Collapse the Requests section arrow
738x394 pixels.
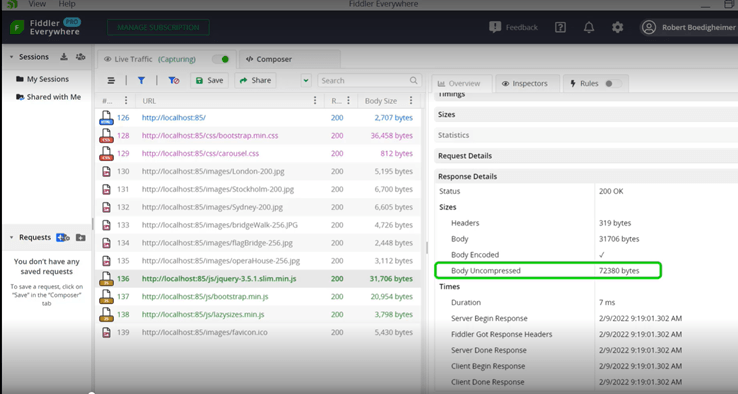(11, 237)
